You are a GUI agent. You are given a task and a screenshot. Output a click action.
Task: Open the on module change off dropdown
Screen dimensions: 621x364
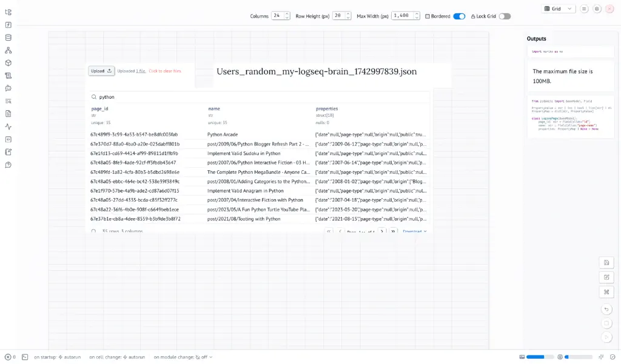(183, 357)
